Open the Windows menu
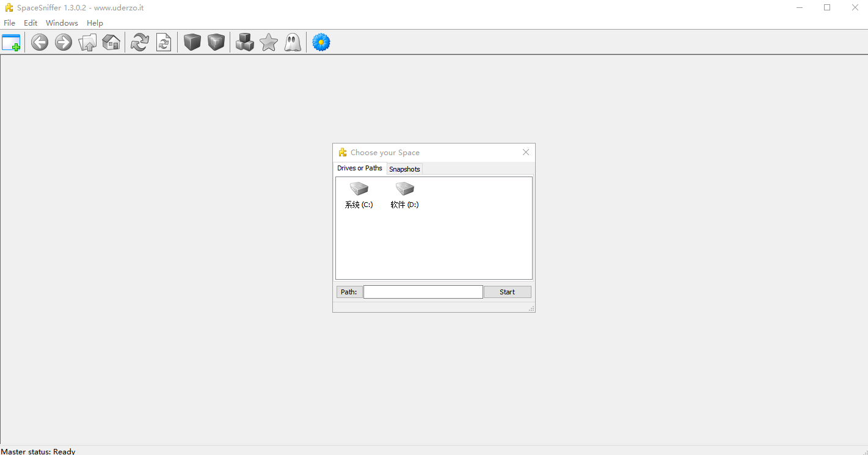 [x=62, y=23]
